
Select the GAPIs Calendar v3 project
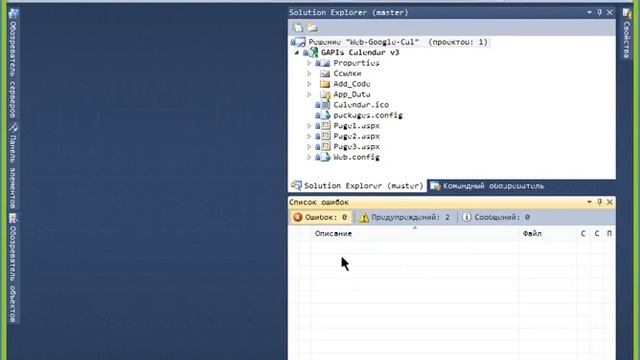click(360, 52)
